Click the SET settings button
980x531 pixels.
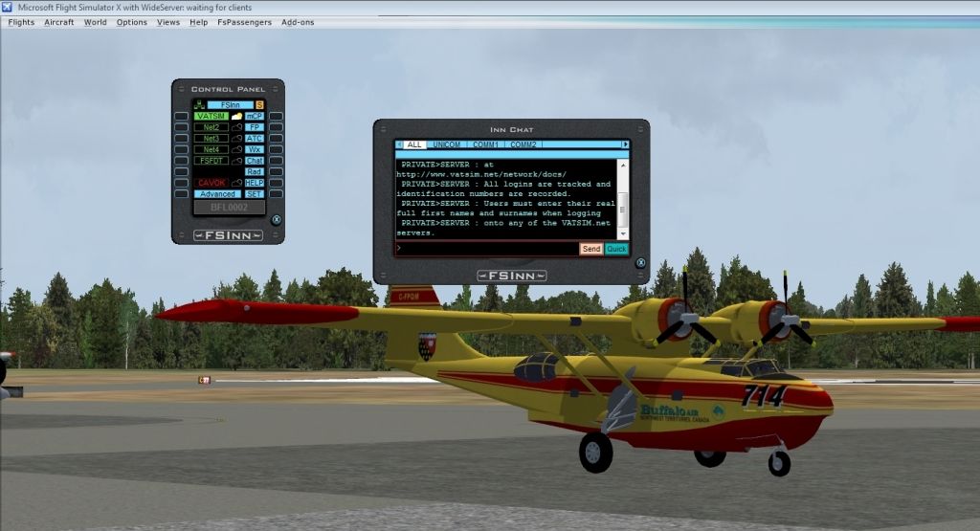click(x=255, y=194)
